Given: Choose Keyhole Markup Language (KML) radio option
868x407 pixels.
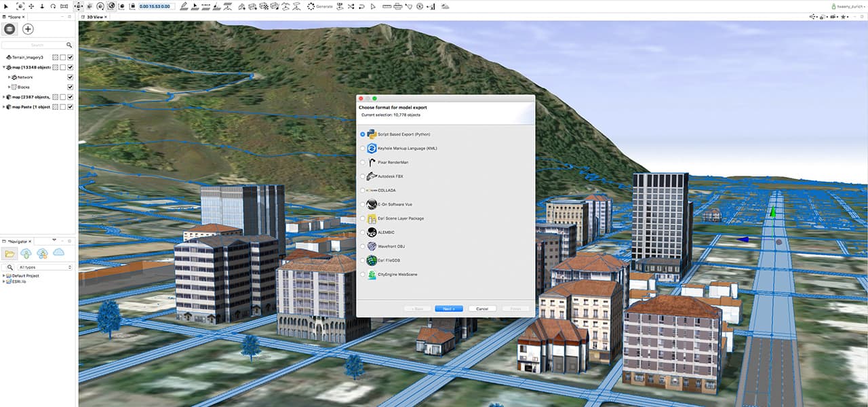Looking at the screenshot, I should (363, 149).
